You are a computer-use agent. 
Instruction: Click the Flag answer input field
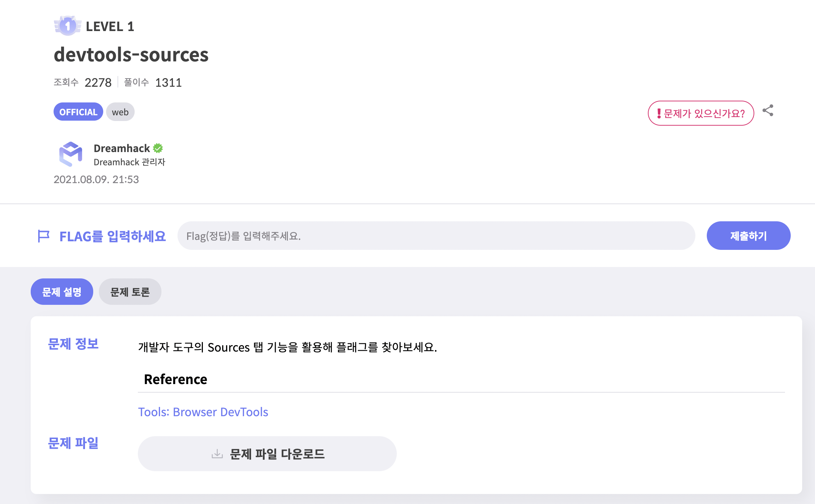coord(436,236)
